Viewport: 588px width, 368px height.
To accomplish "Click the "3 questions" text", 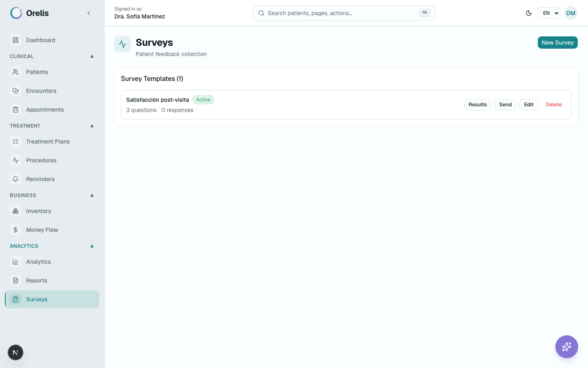I will pos(141,110).
